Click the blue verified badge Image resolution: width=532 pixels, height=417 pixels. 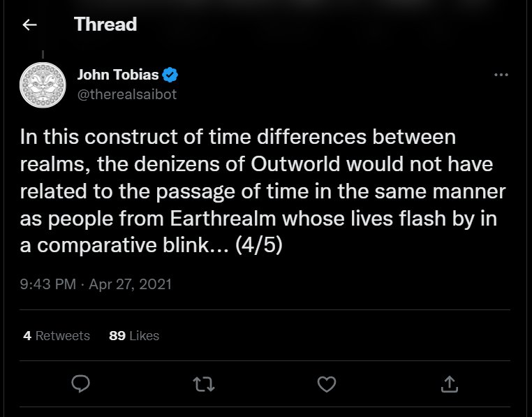(x=170, y=75)
